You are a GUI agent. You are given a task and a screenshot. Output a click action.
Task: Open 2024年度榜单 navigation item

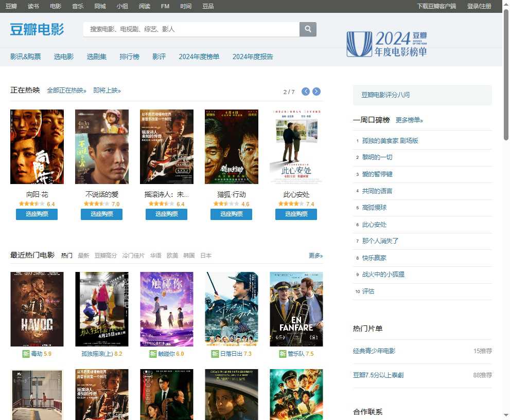click(199, 57)
